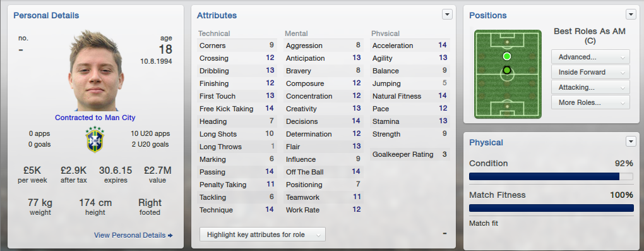Follow the View Personal Details link
The image size is (644, 251).
tap(130, 235)
